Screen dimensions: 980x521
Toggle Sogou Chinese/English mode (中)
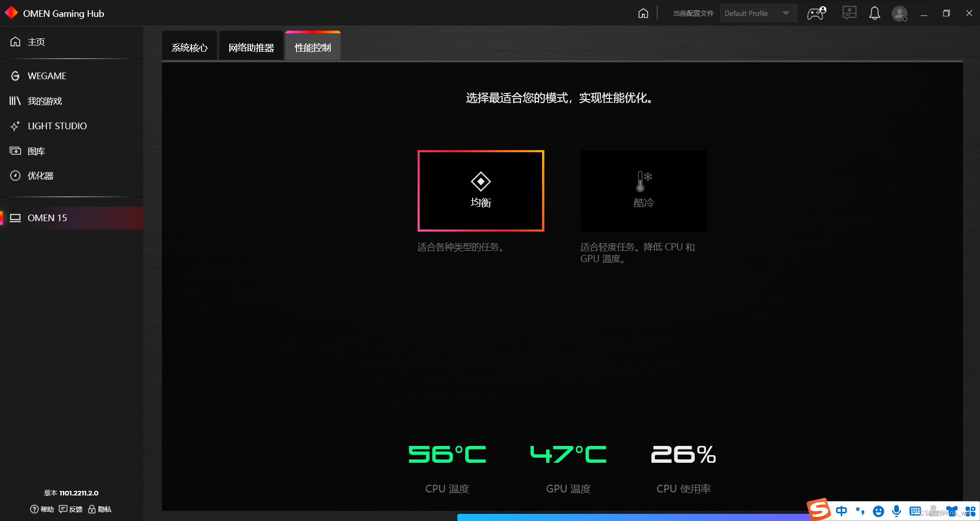point(841,511)
